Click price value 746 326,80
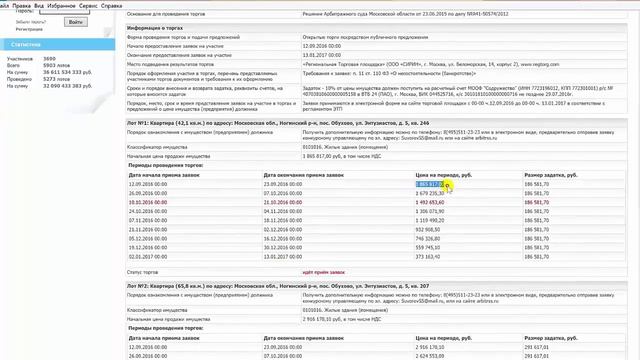640x360 pixels. [x=428, y=239]
